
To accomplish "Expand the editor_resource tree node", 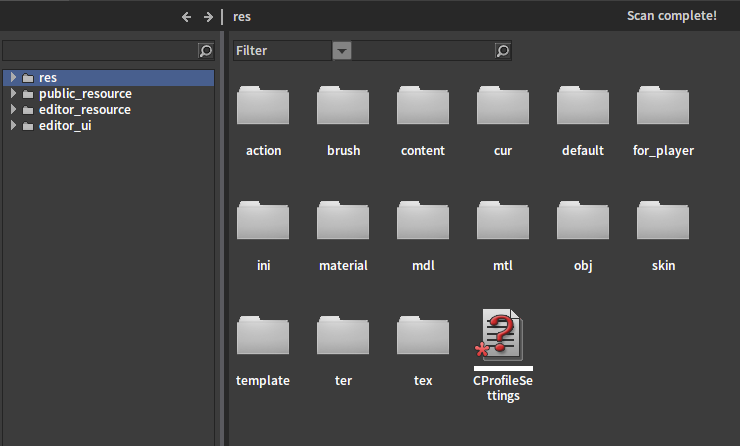I will point(13,109).
